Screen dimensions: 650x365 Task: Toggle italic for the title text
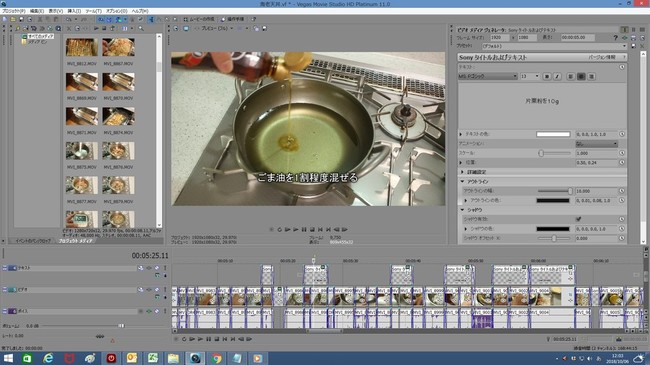(557, 76)
